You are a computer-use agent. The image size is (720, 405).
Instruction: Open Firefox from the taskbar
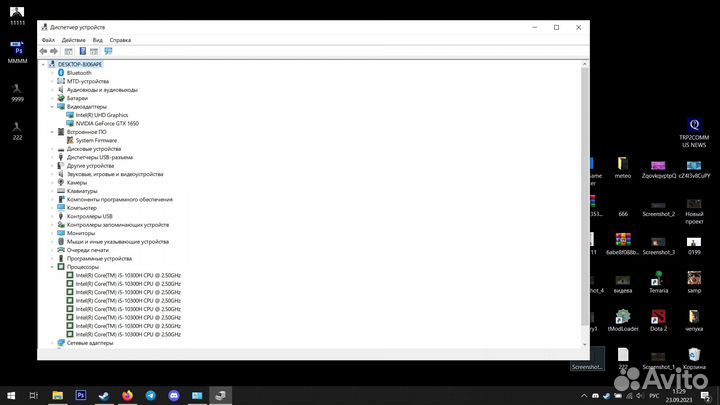pos(127,395)
